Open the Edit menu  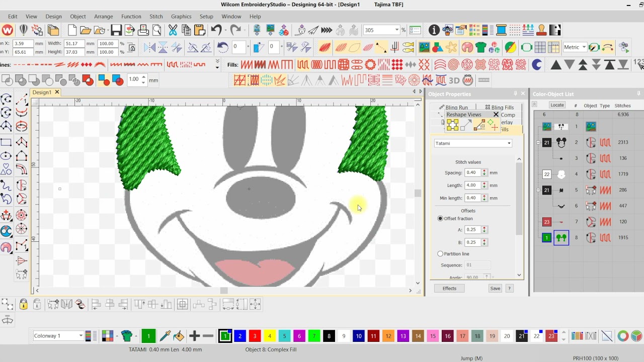(13, 17)
